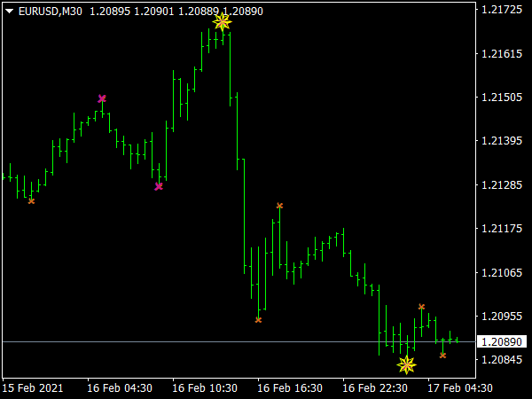Select the grey horizontal bid price line
Screen dimensions: 532x399
coord(239,341)
